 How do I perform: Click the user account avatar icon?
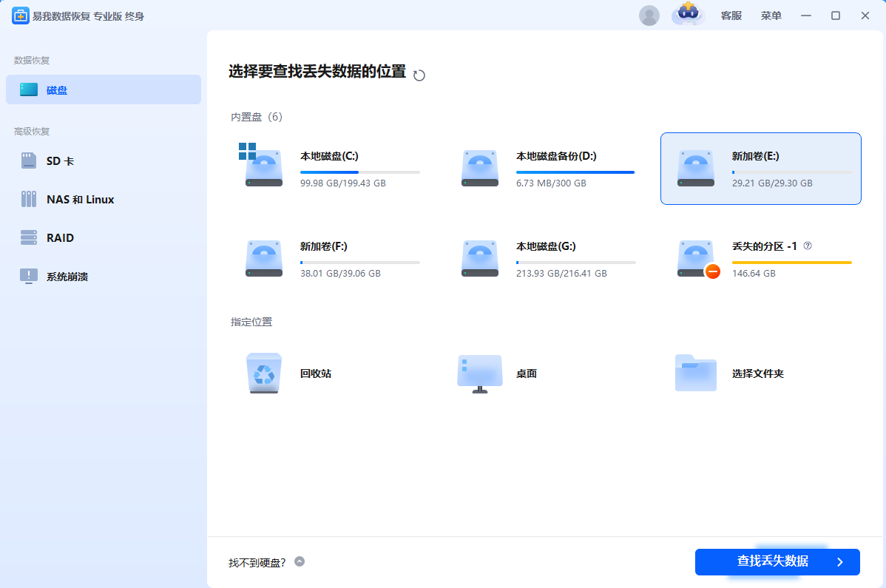coord(649,16)
